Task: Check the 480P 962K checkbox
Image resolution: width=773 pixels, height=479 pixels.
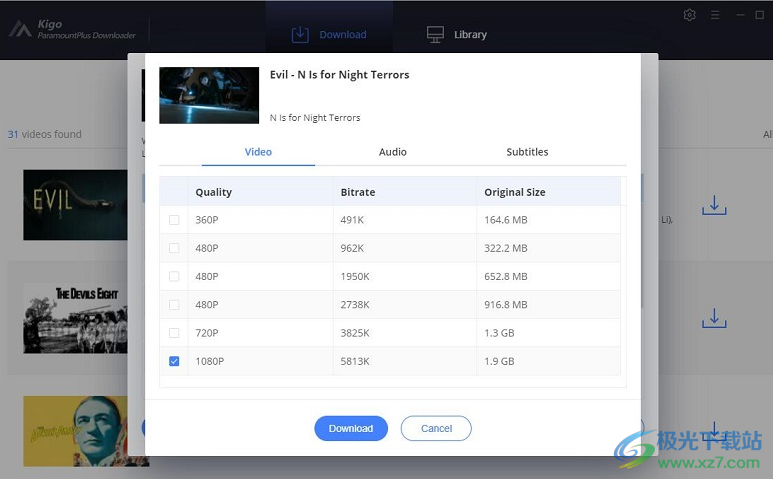Action: (174, 248)
